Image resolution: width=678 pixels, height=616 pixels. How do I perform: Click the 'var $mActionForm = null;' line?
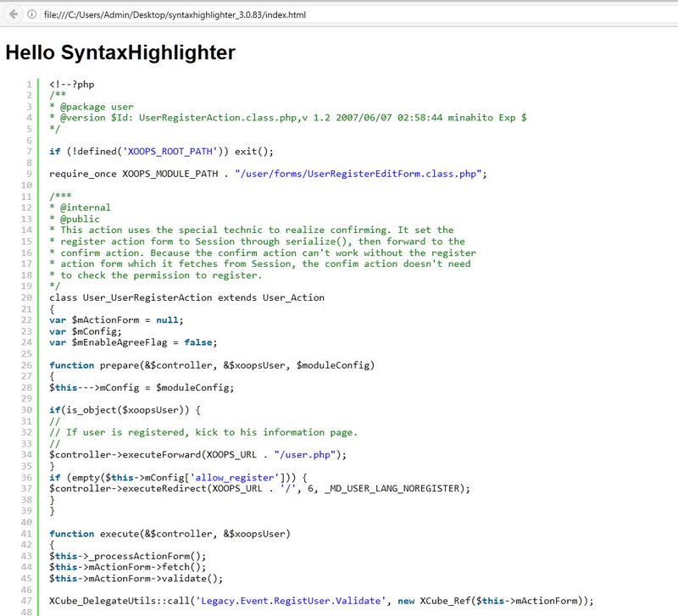pyautogui.click(x=116, y=320)
